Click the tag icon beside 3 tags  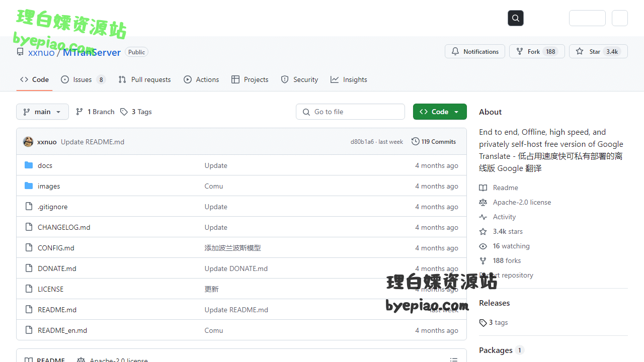tap(483, 323)
